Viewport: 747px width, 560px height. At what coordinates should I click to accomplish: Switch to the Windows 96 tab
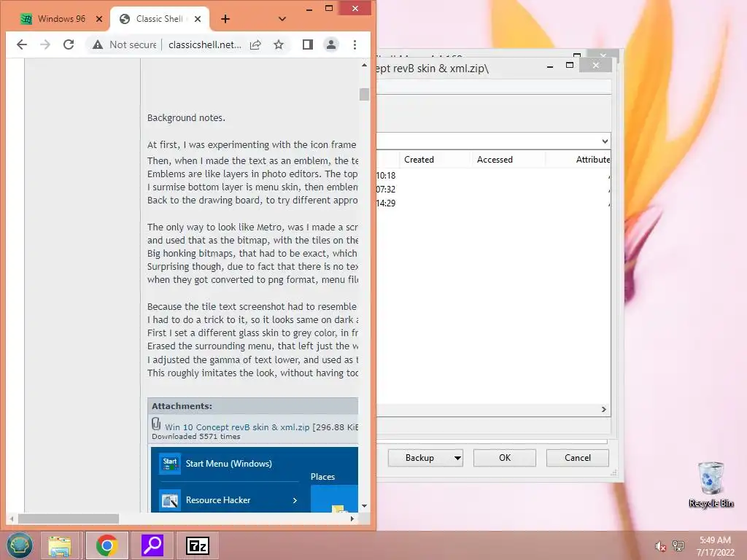[x=61, y=19]
